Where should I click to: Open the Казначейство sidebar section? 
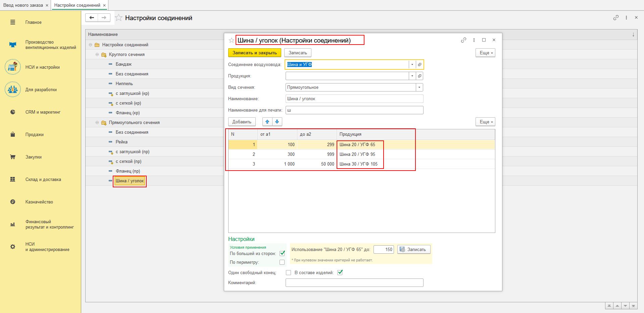coord(39,202)
